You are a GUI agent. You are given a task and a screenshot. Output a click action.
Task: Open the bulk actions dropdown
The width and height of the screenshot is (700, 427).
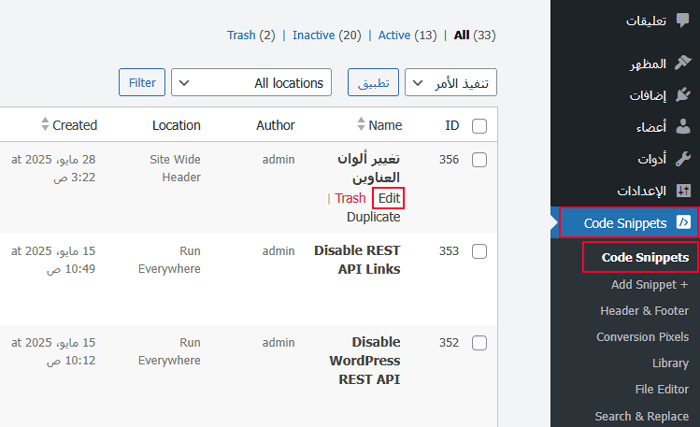pos(451,83)
